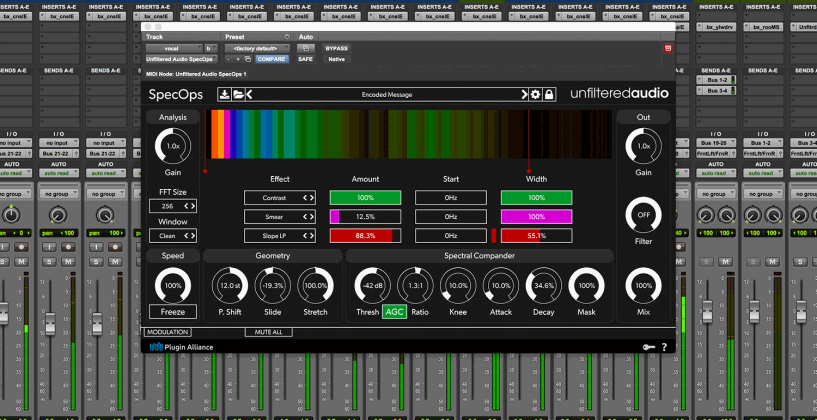
Task: Advance to the next SpecOps preset
Action: 524,94
